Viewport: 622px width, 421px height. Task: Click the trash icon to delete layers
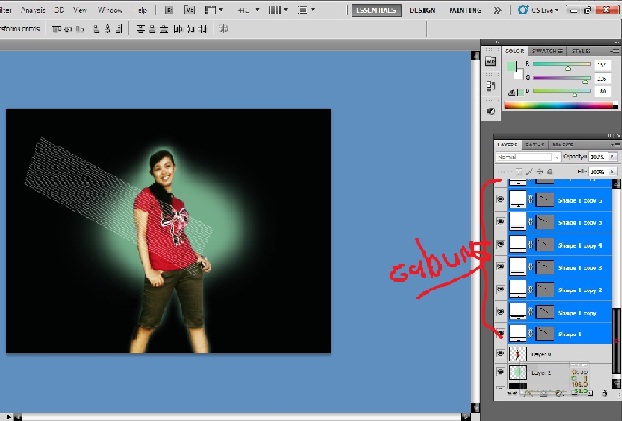(x=605, y=393)
